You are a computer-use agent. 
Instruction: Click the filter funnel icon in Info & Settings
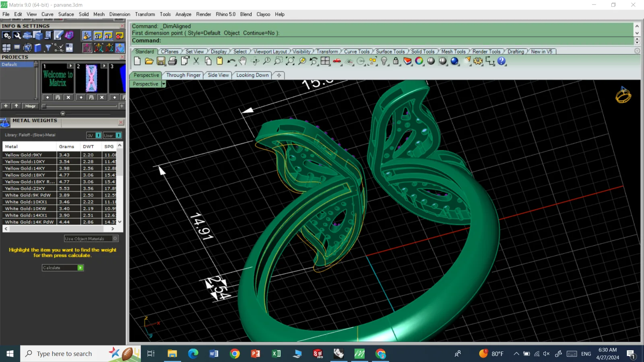pos(48,48)
